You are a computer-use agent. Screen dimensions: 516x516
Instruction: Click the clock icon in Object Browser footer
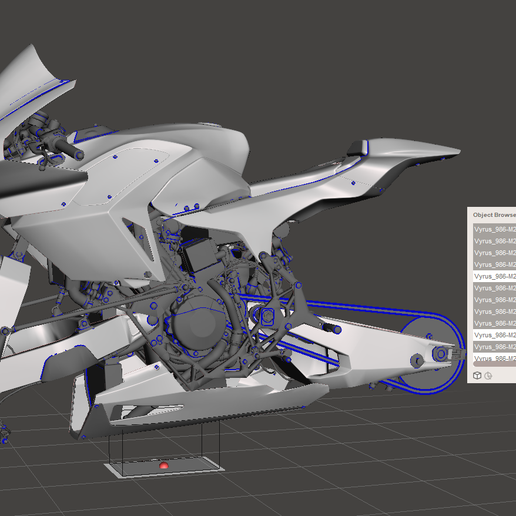tap(488, 376)
